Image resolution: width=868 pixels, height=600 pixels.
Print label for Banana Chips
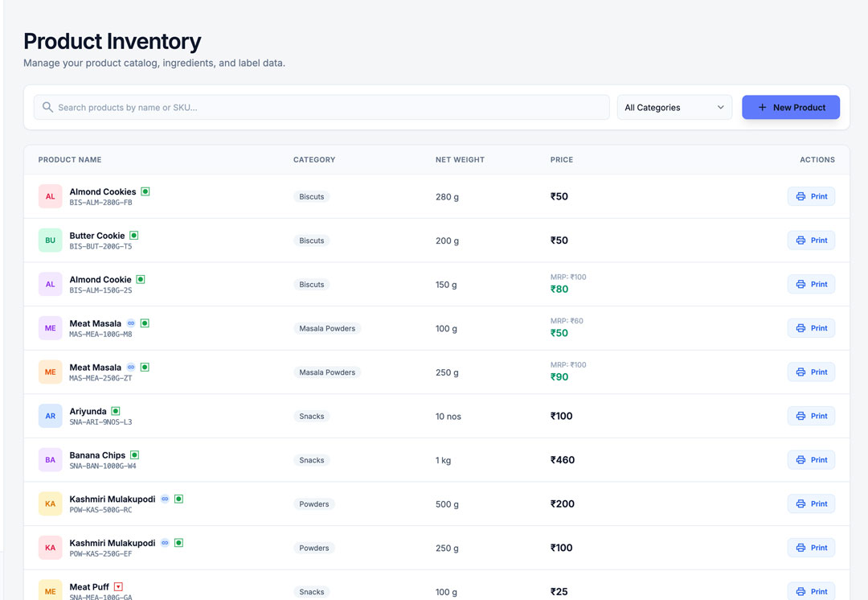click(x=810, y=460)
